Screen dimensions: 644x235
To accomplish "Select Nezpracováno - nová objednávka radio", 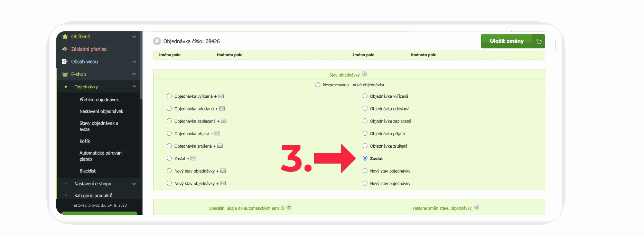I will [x=318, y=85].
